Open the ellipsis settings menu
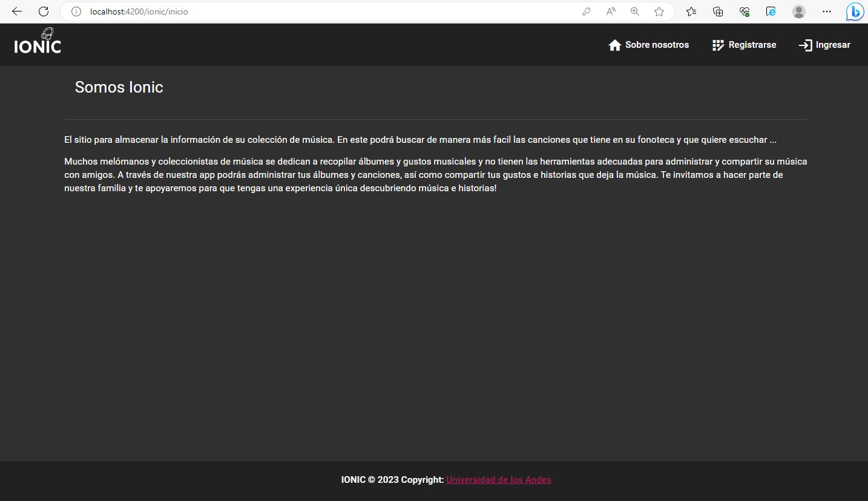The image size is (868, 501). pyautogui.click(x=826, y=11)
